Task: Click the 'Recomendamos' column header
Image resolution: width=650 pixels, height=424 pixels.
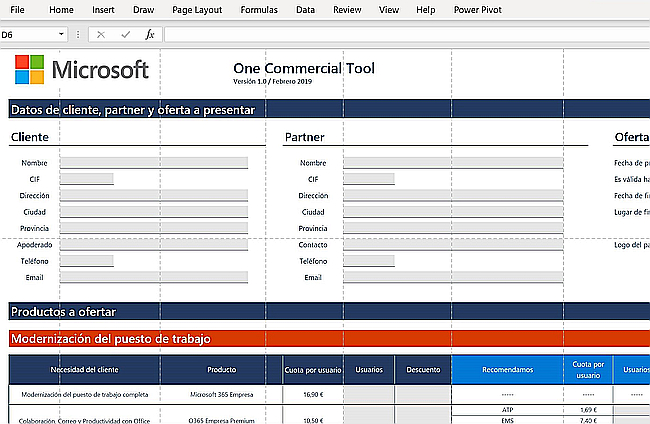Action: (507, 369)
